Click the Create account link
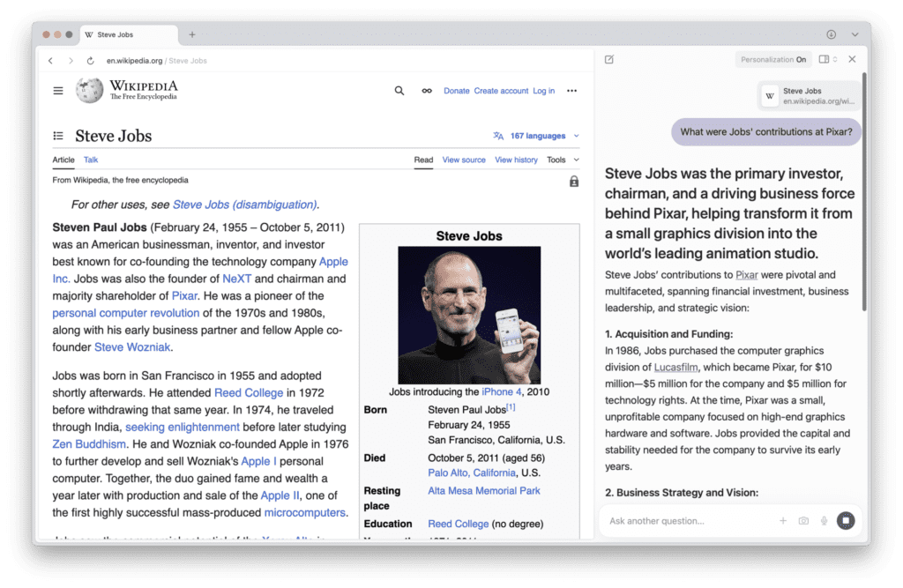Viewport: 903px width, 588px height. point(501,91)
